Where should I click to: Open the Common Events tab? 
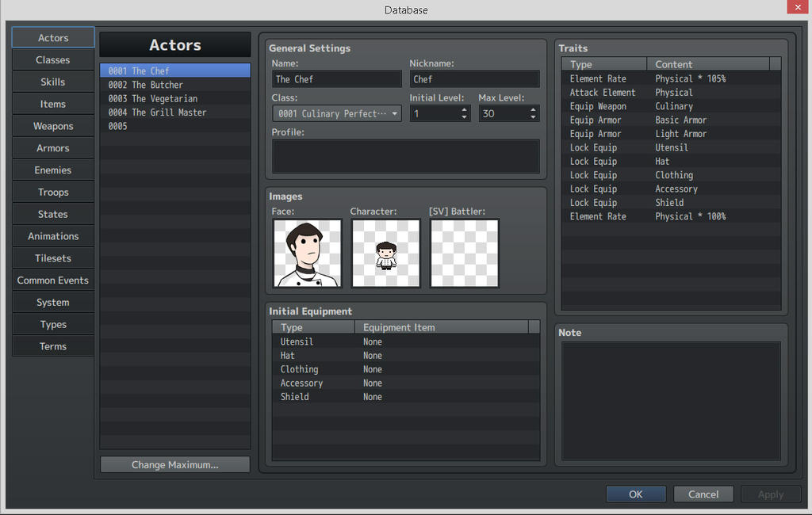click(53, 280)
